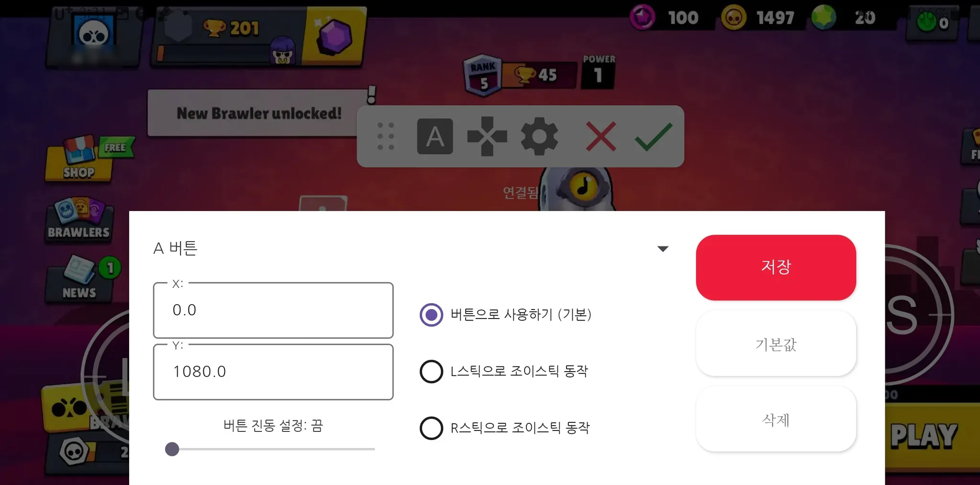The height and width of the screenshot is (485, 980).
Task: Open the A 버튼 selector label
Action: (x=175, y=248)
